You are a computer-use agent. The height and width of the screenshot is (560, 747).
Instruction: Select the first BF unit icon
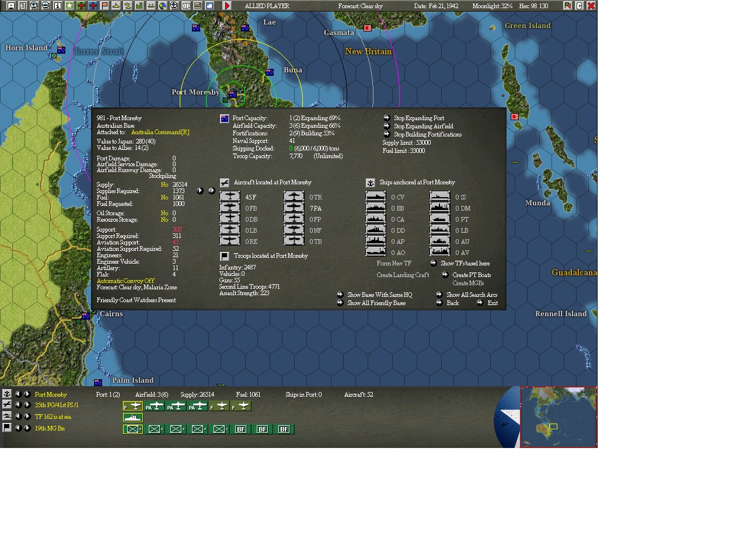point(240,429)
